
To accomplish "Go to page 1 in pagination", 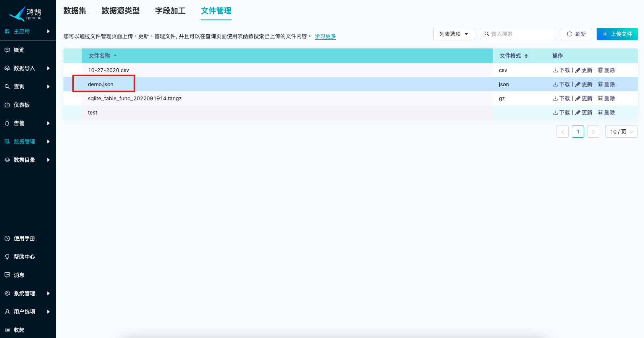I will [x=578, y=132].
